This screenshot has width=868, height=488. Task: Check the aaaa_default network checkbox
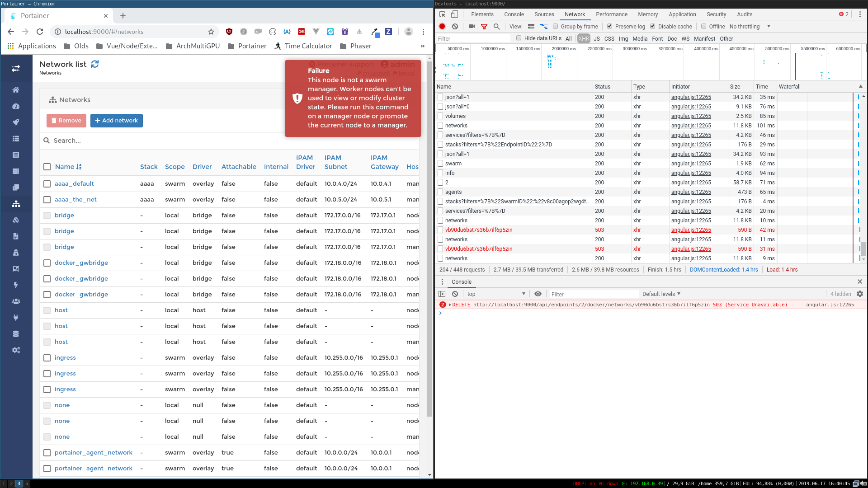47,184
